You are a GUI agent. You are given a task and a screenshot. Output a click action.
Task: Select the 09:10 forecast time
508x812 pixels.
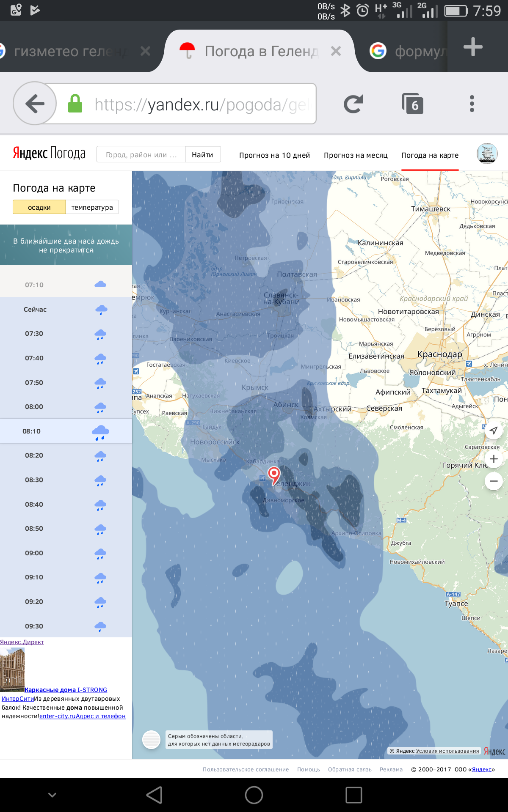(x=66, y=577)
